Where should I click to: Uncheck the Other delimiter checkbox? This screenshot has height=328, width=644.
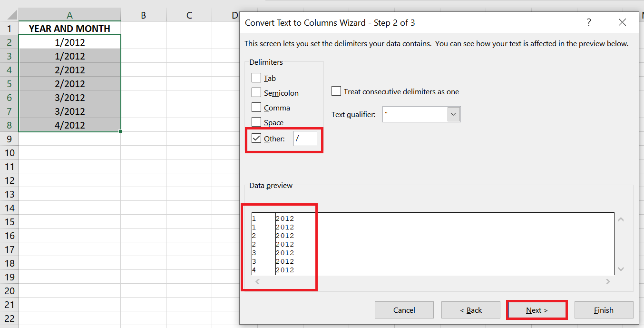256,139
